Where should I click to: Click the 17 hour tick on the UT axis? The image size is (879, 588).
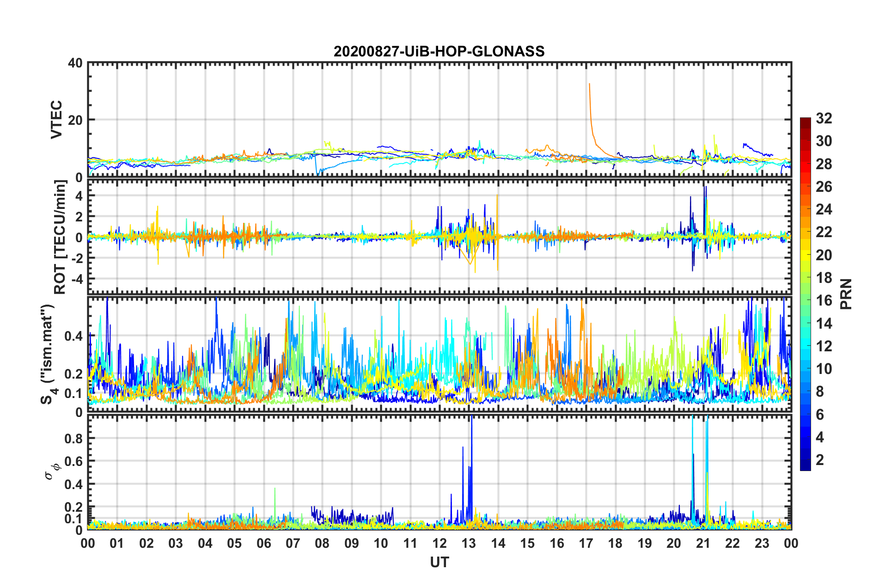(586, 543)
